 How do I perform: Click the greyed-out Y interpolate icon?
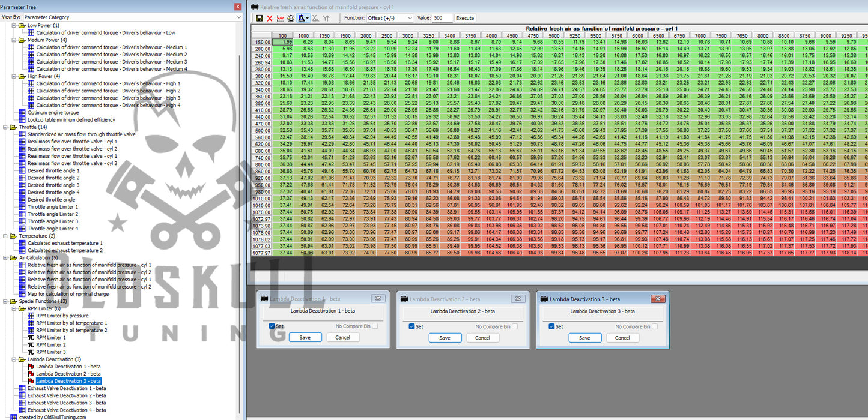(326, 18)
